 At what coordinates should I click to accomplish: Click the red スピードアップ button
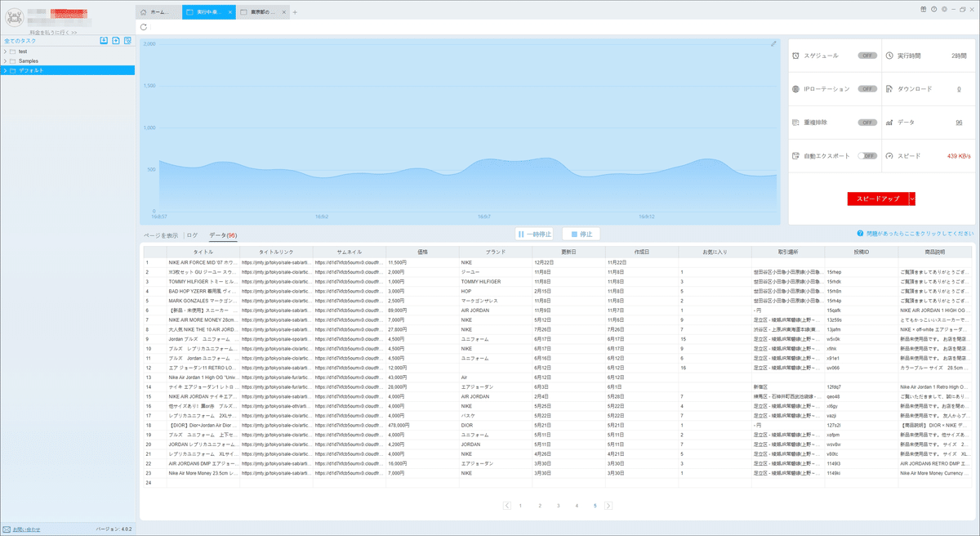[878, 199]
